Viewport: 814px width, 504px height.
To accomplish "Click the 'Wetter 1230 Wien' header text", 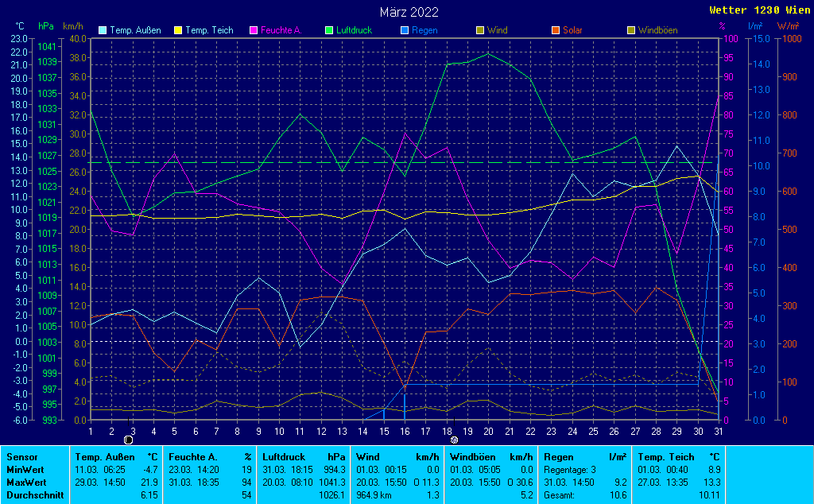I will (759, 10).
